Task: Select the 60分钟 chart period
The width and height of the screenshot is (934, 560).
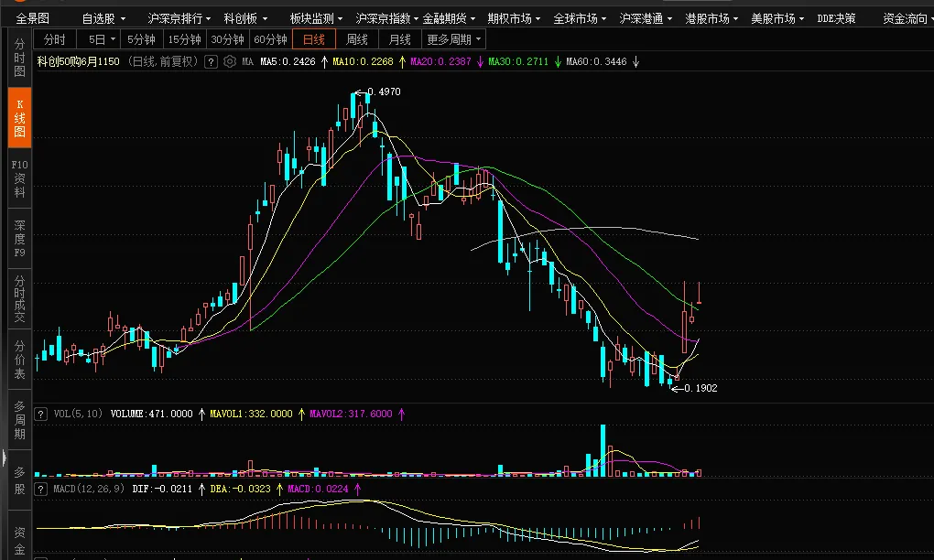Action: [270, 39]
